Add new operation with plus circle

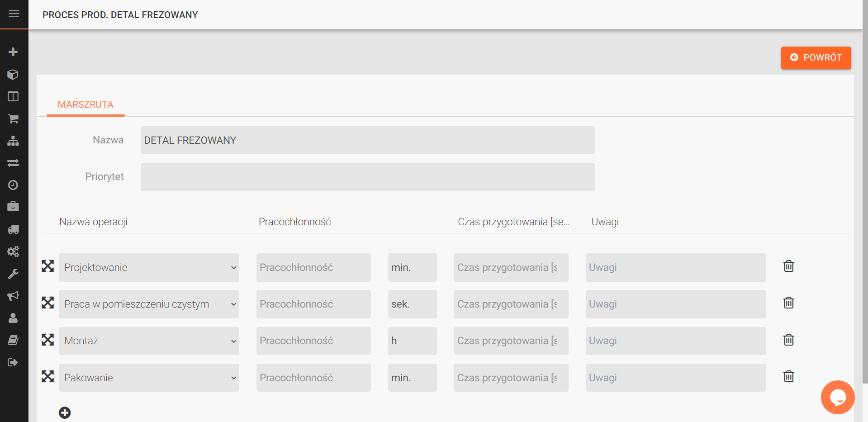click(65, 413)
